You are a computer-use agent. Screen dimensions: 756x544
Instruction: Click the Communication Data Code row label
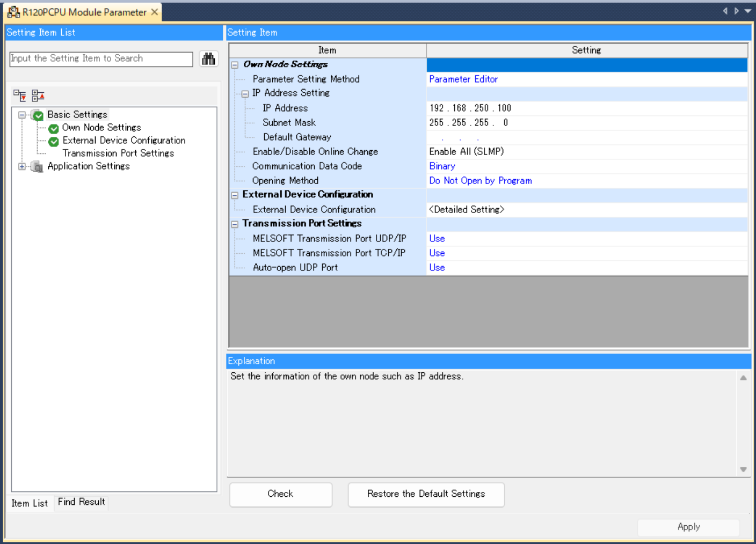pos(307,166)
